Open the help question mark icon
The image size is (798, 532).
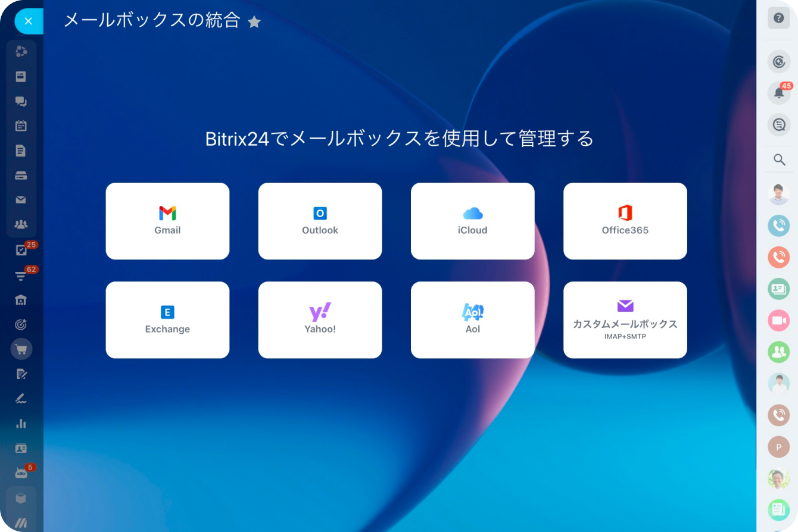[778, 18]
